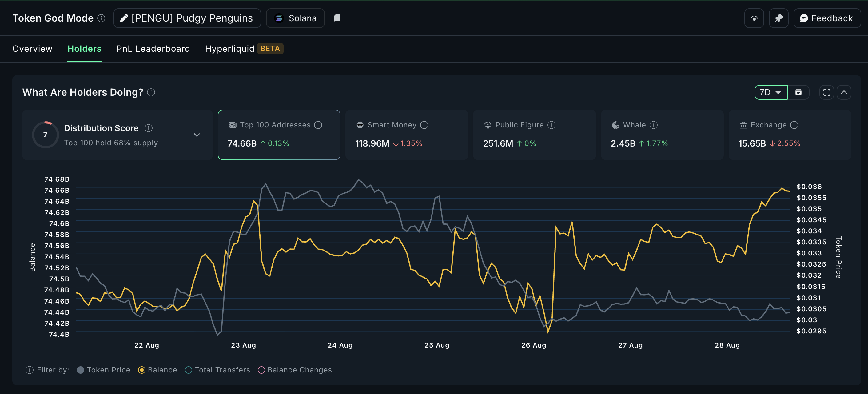
Task: Toggle the Balance filter option
Action: 157,370
